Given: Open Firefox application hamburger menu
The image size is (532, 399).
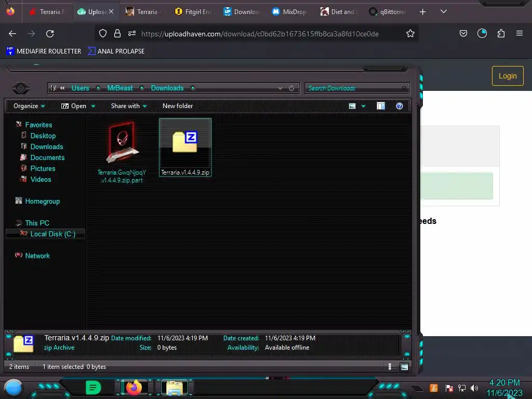Looking at the screenshot, I should [x=520, y=33].
